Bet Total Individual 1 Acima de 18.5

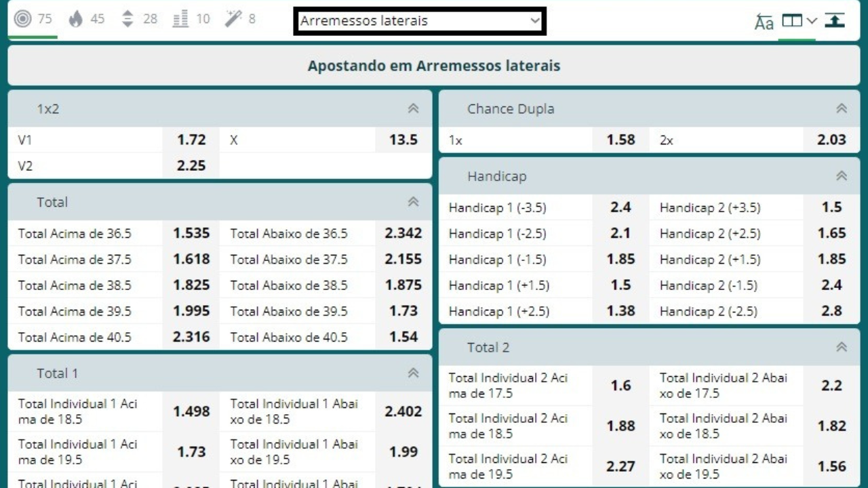tap(191, 411)
